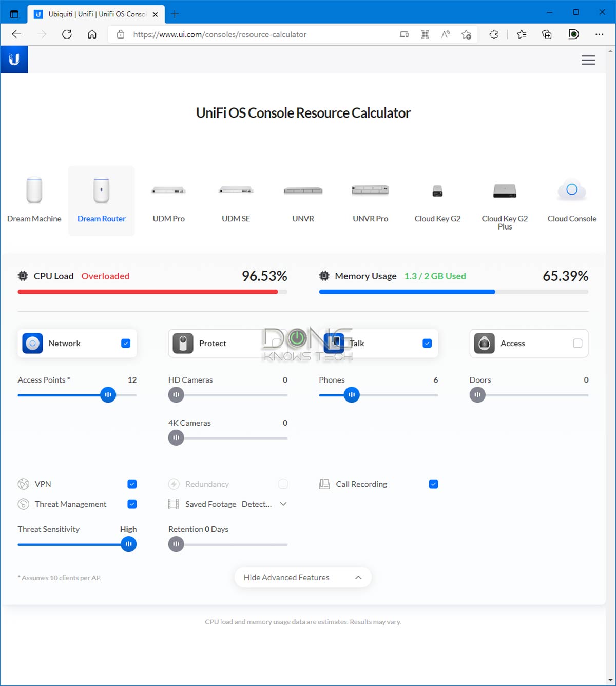Screen dimensions: 616x686
Task: Click the Ubiquiti logo home icon
Action: [14, 60]
